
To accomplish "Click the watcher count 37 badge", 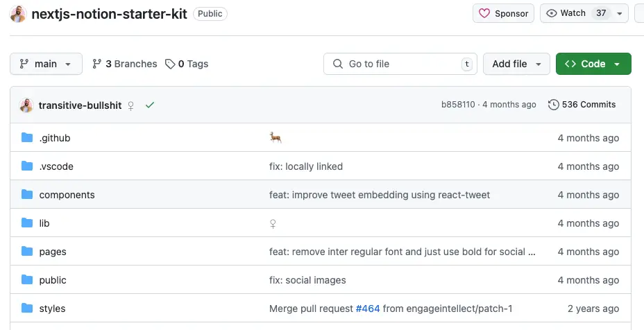I will [601, 13].
